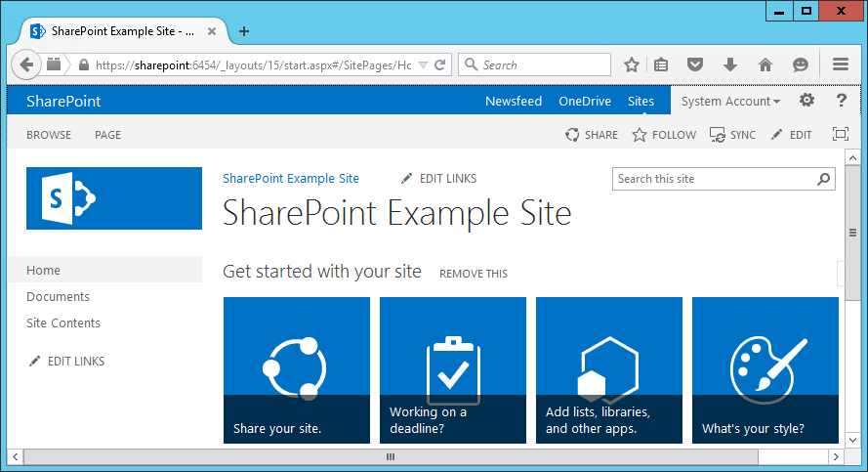Click the magnifier icon in site search
This screenshot has height=472, width=868.
click(824, 179)
